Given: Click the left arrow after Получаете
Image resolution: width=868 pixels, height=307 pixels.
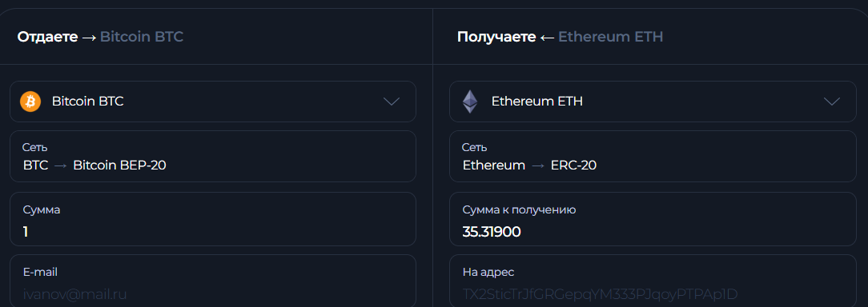Looking at the screenshot, I should (x=547, y=37).
